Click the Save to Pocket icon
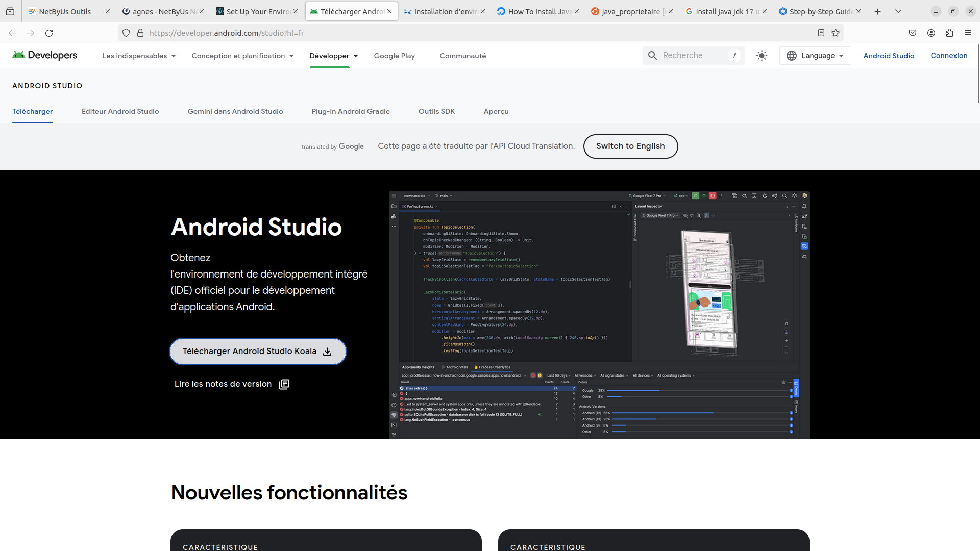Screen dimensions: 980x551 pos(913,33)
